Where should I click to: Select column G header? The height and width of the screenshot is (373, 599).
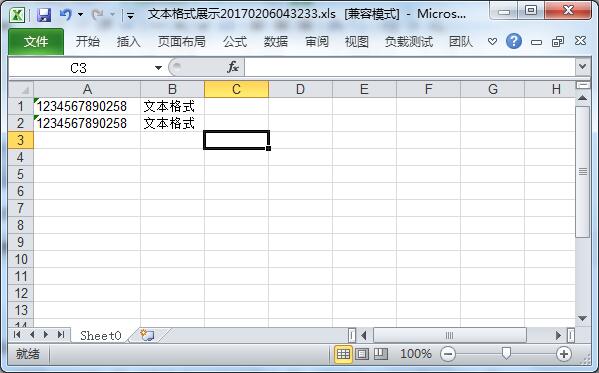[x=492, y=89]
